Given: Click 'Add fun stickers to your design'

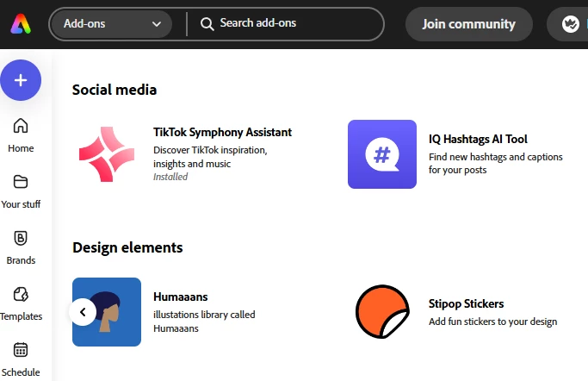Looking at the screenshot, I should 492,322.
